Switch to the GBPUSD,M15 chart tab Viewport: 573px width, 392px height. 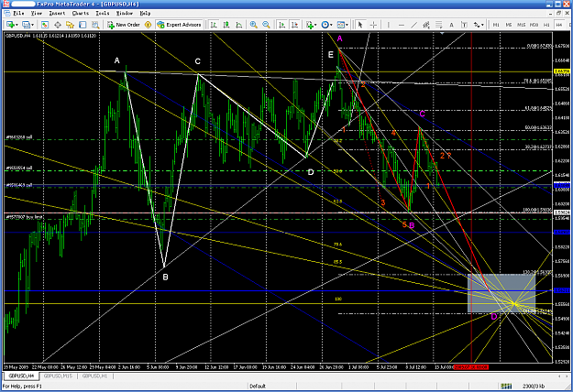58,376
